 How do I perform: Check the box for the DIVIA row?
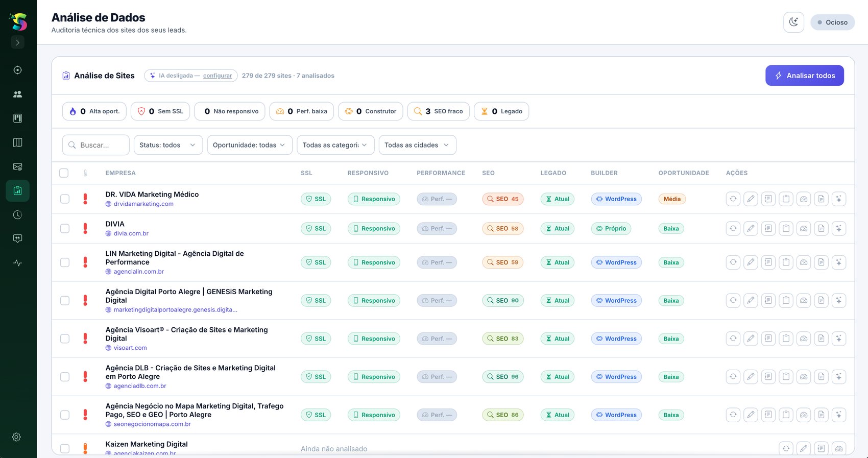[x=65, y=229]
